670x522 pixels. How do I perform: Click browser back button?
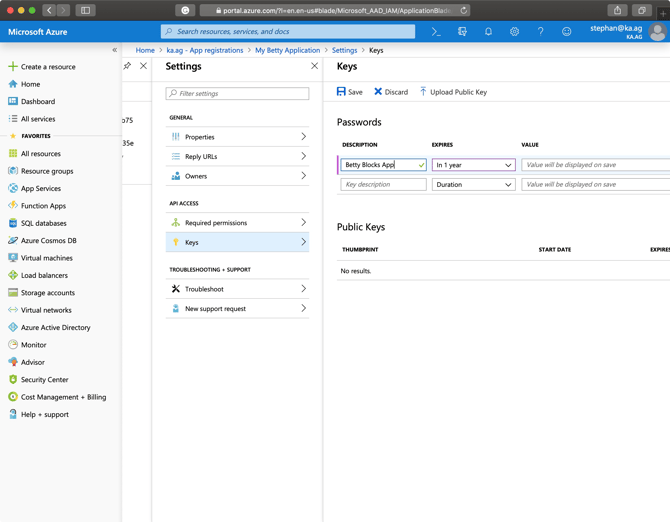click(x=49, y=10)
